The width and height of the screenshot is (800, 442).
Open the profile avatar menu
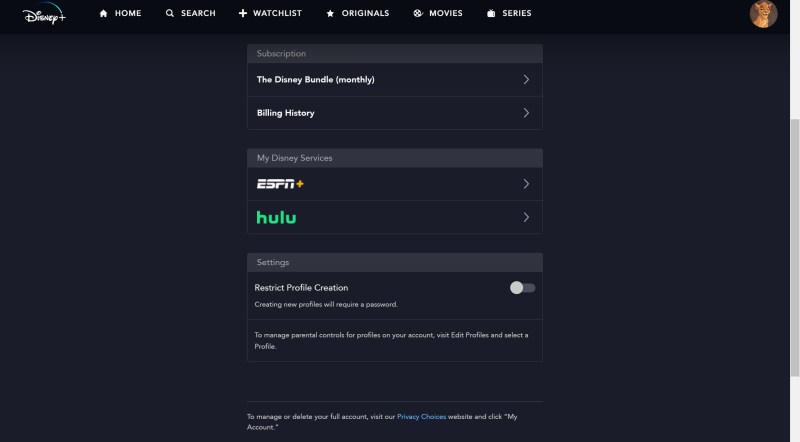(x=763, y=14)
